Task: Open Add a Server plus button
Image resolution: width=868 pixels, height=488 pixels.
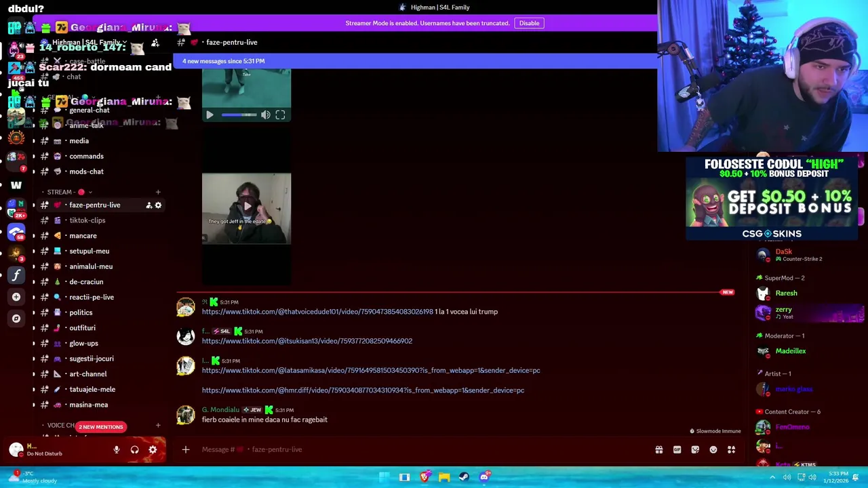Action: coord(16,297)
